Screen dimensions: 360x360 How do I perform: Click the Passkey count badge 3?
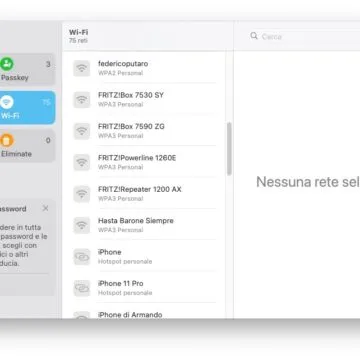pyautogui.click(x=48, y=64)
